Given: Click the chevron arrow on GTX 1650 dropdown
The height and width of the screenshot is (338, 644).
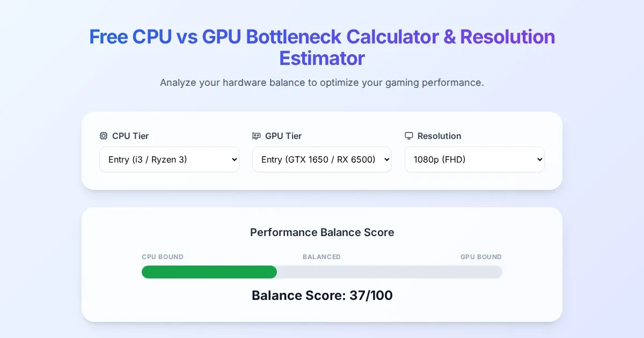Looking at the screenshot, I should tap(386, 159).
